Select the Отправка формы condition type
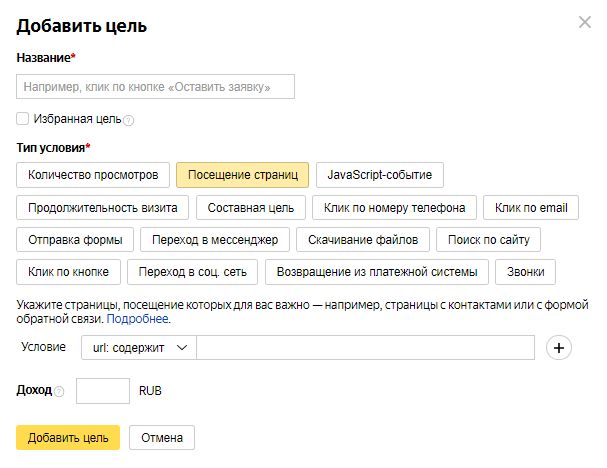Viewport: 607px width, 468px height. click(x=75, y=240)
